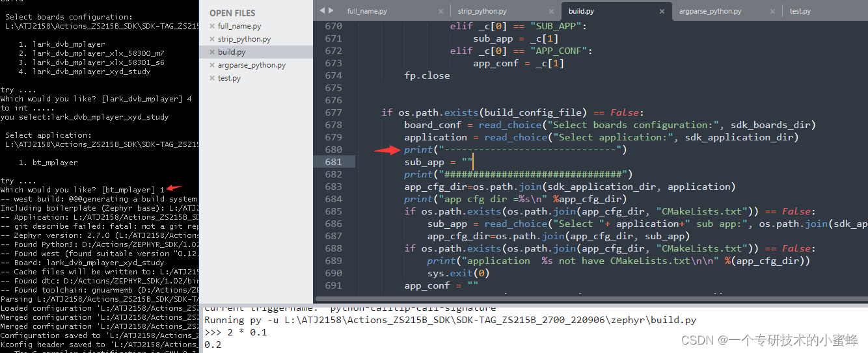868x353 pixels.
Task: Go to previous tab with the left arrow
Action: pos(323,10)
